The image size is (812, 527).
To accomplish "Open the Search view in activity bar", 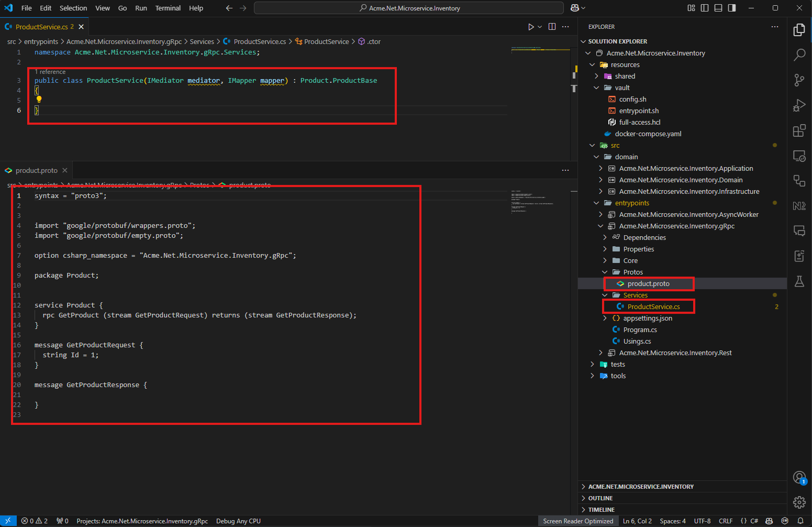I will 799,54.
